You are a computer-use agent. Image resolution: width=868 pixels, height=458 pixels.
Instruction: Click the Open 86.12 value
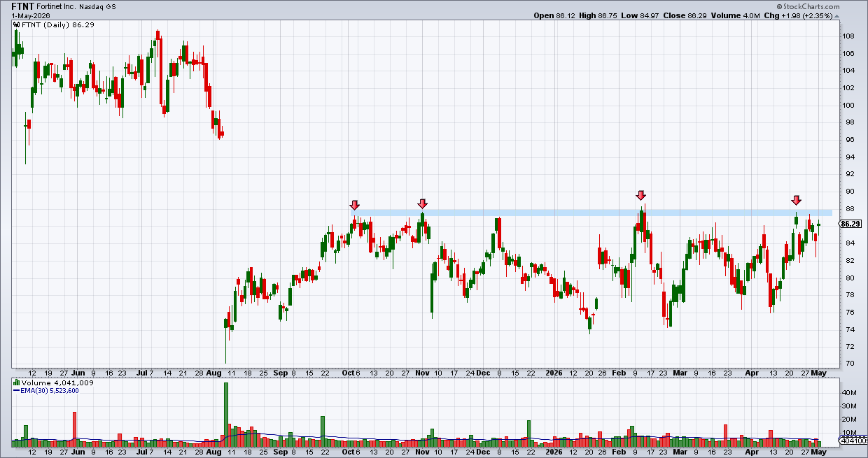tap(554, 15)
